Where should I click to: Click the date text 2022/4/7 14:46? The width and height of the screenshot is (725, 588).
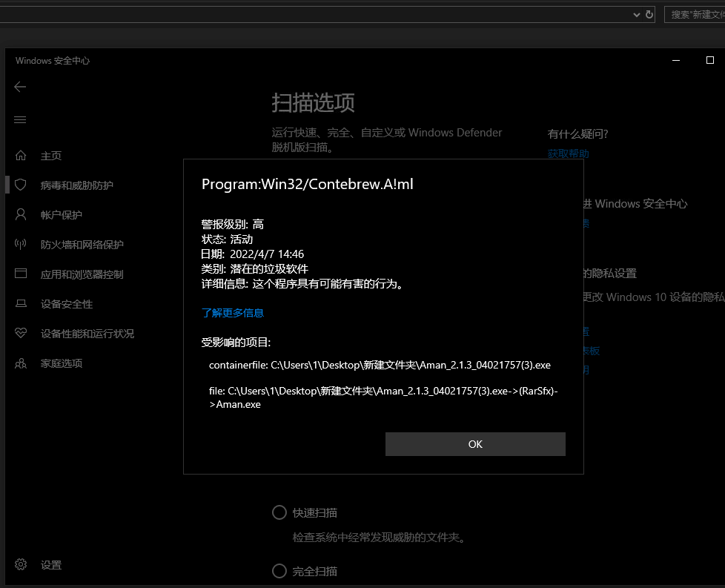(267, 254)
